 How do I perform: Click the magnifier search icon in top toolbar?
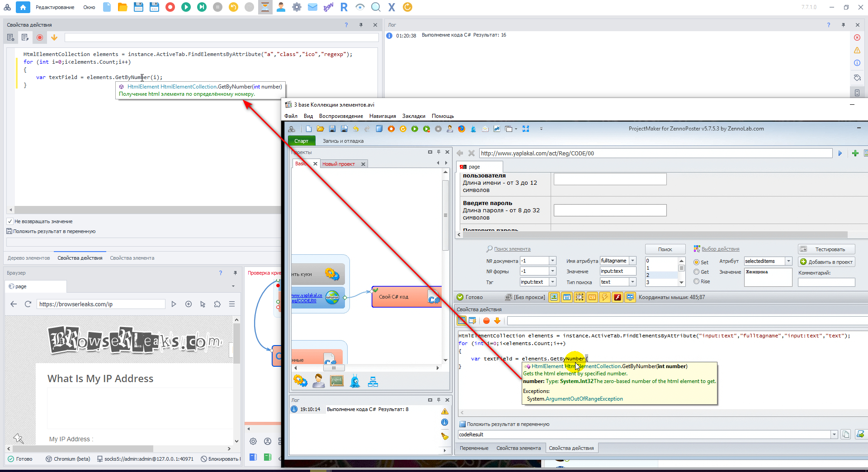click(376, 7)
